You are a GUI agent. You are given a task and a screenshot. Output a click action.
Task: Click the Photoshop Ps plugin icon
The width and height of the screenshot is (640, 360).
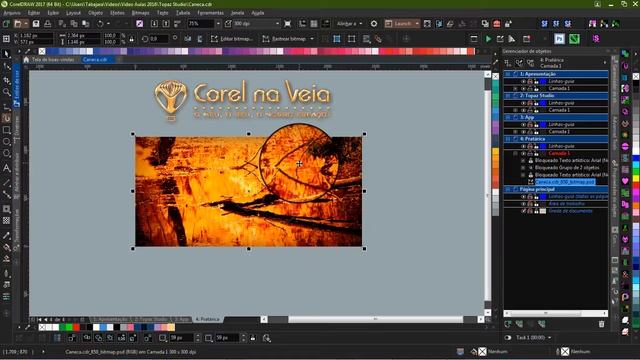pos(560,39)
